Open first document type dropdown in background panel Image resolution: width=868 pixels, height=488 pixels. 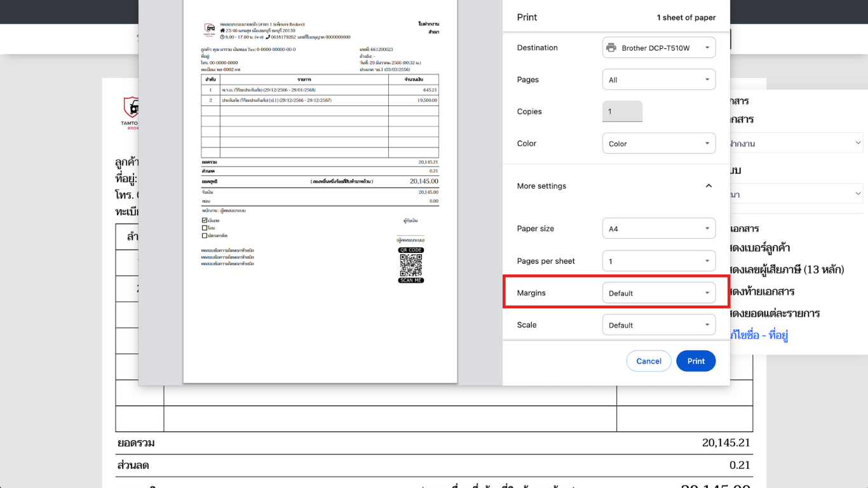click(x=797, y=143)
